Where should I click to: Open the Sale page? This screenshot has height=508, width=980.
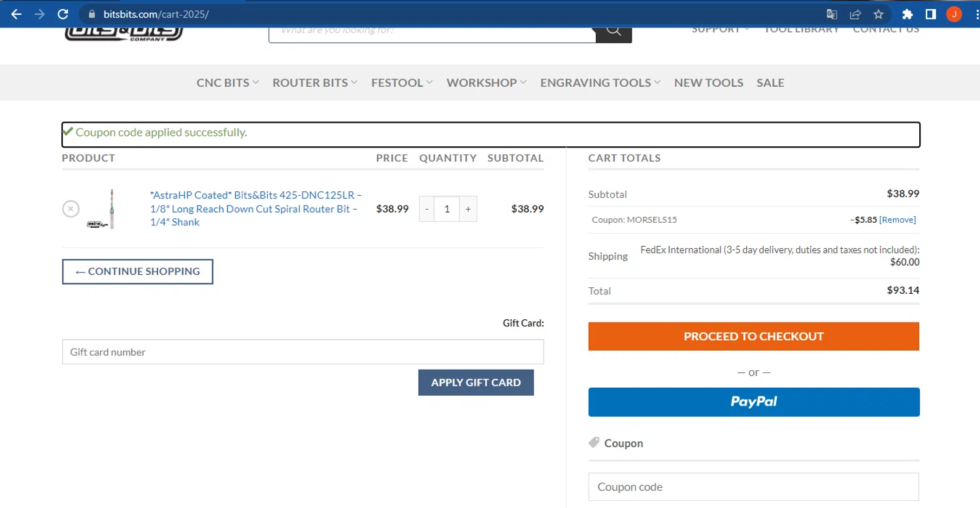(770, 82)
